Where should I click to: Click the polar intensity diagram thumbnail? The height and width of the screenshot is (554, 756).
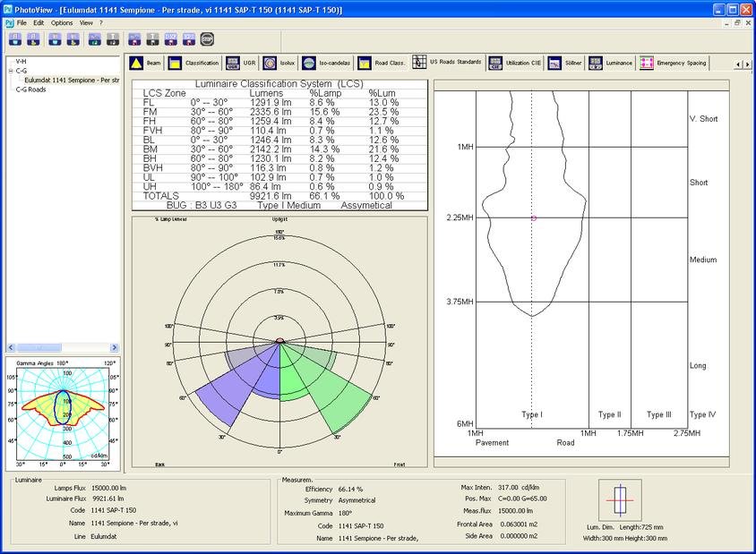click(63, 413)
